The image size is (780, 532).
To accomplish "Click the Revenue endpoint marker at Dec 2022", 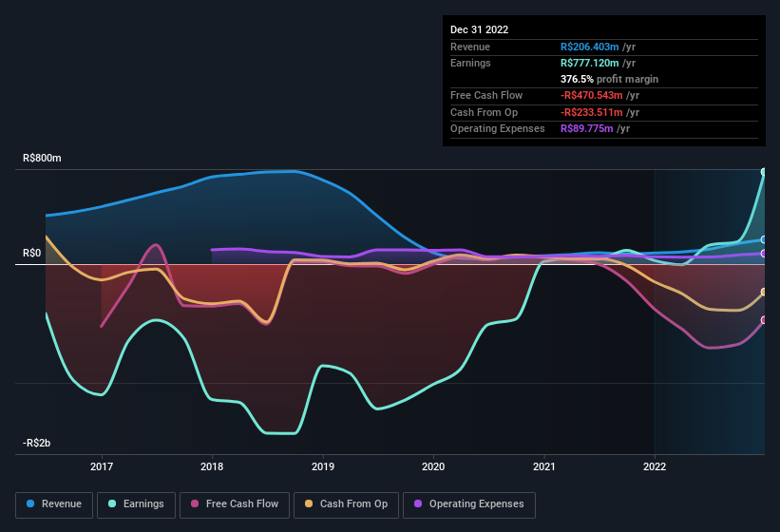I will 764,239.
